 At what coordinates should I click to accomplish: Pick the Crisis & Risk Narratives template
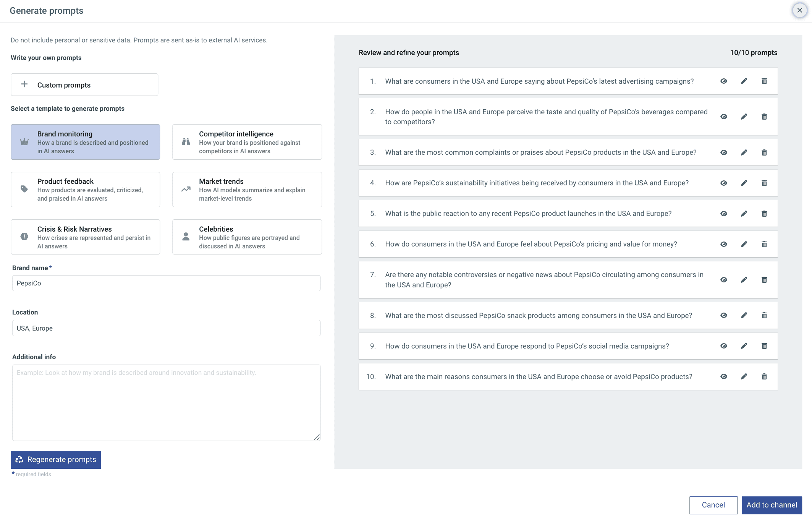(x=85, y=237)
